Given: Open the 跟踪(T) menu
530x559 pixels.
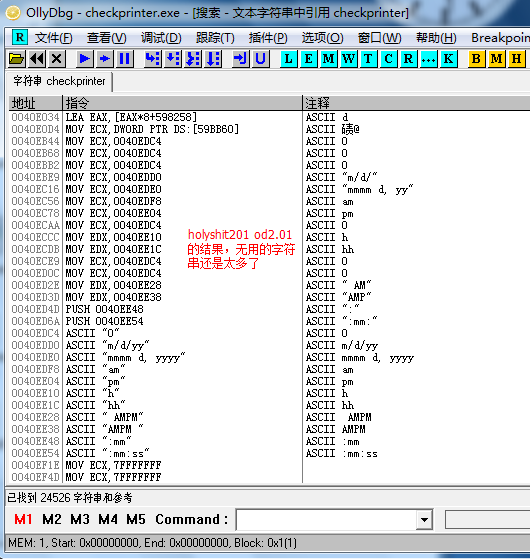Looking at the screenshot, I should tap(215, 38).
